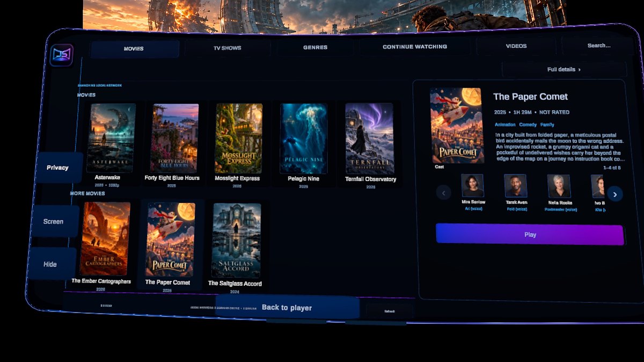The width and height of the screenshot is (644, 362).
Task: Click 'Ternfall Observatory' title text
Action: click(x=370, y=179)
